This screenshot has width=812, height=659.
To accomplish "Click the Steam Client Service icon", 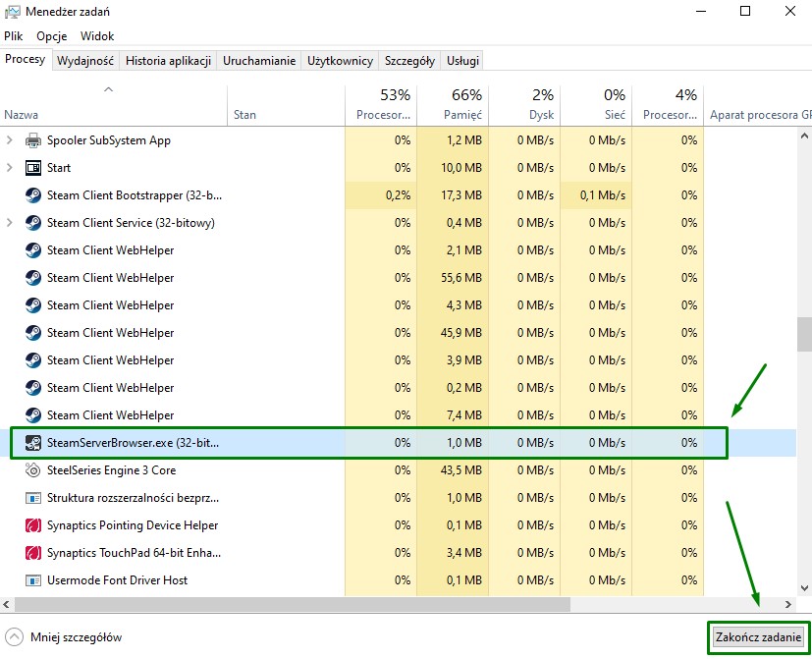I will pyautogui.click(x=33, y=223).
